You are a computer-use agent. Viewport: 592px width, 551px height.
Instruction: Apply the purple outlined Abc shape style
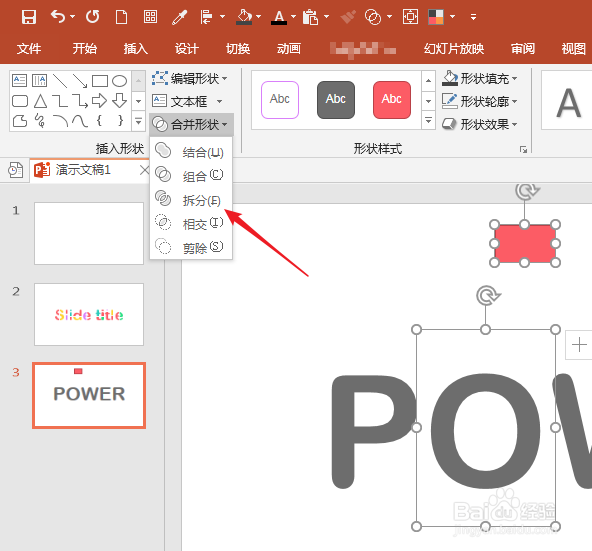point(280,100)
